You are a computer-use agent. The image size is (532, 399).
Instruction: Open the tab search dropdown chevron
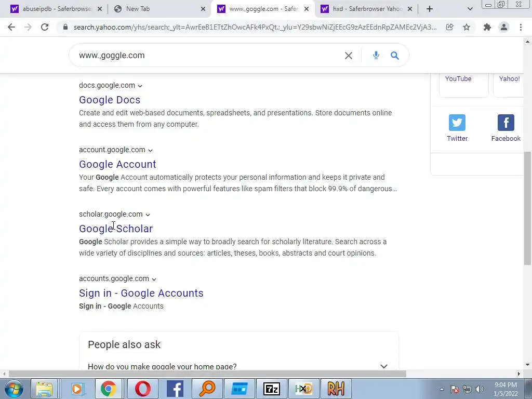click(x=470, y=9)
